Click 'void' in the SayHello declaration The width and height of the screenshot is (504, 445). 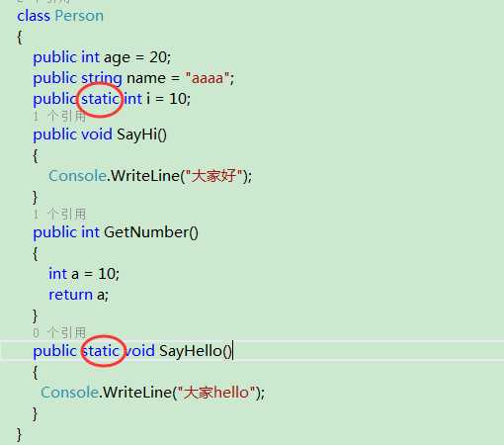pos(139,351)
